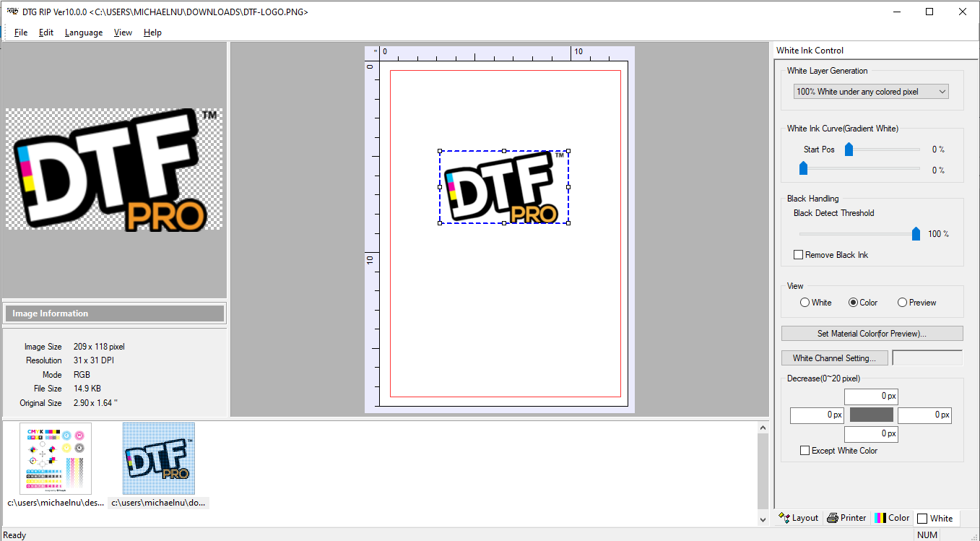Click the right decrease pixel field

point(924,415)
